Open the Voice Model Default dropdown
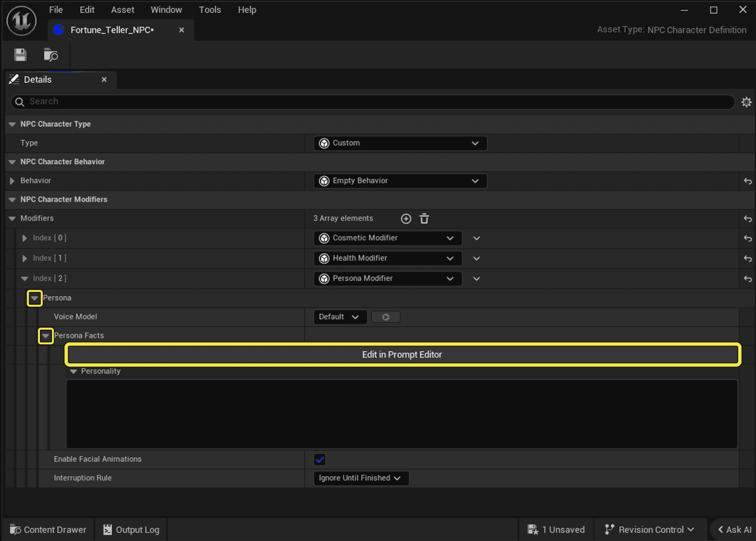 click(340, 317)
